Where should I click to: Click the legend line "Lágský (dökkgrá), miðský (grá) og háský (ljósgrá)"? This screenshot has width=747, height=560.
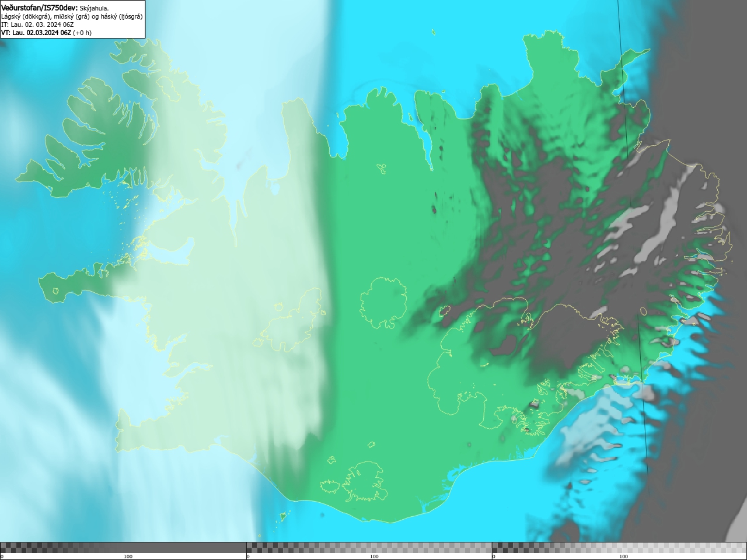tap(72, 16)
